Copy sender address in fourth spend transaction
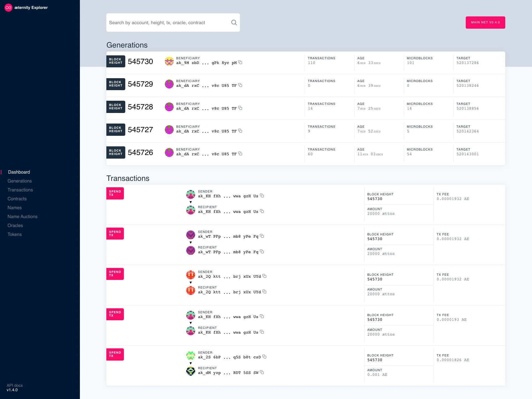Viewport: 532px width, 399px height. pyautogui.click(x=262, y=316)
